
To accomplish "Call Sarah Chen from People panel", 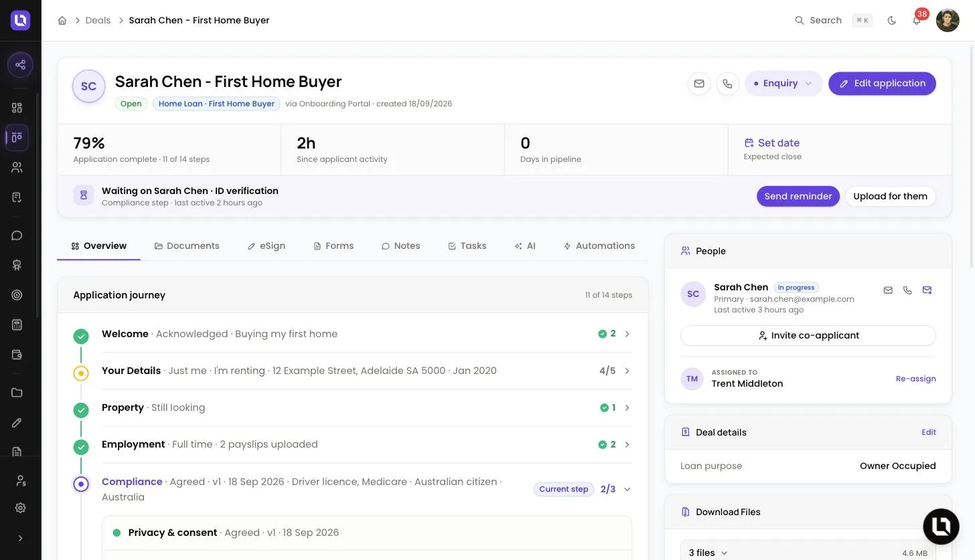I will (907, 290).
